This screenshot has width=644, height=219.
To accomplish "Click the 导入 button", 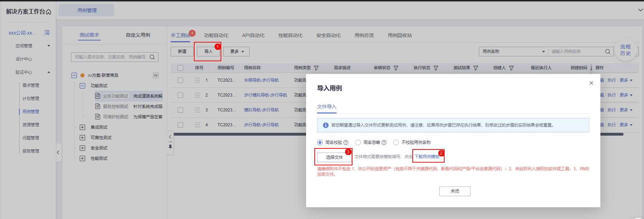I will tap(208, 52).
